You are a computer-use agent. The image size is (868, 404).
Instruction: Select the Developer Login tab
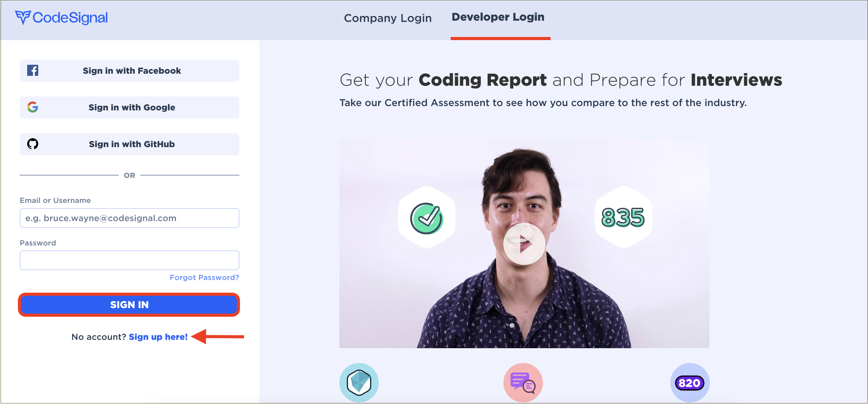pos(498,17)
